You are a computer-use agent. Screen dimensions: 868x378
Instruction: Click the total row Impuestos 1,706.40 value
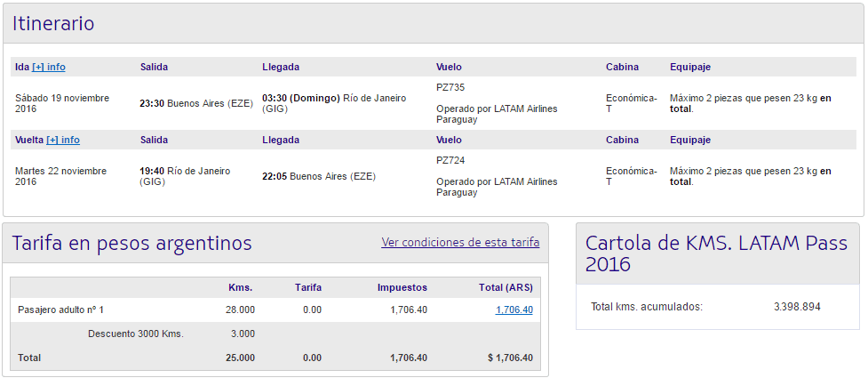(x=409, y=358)
